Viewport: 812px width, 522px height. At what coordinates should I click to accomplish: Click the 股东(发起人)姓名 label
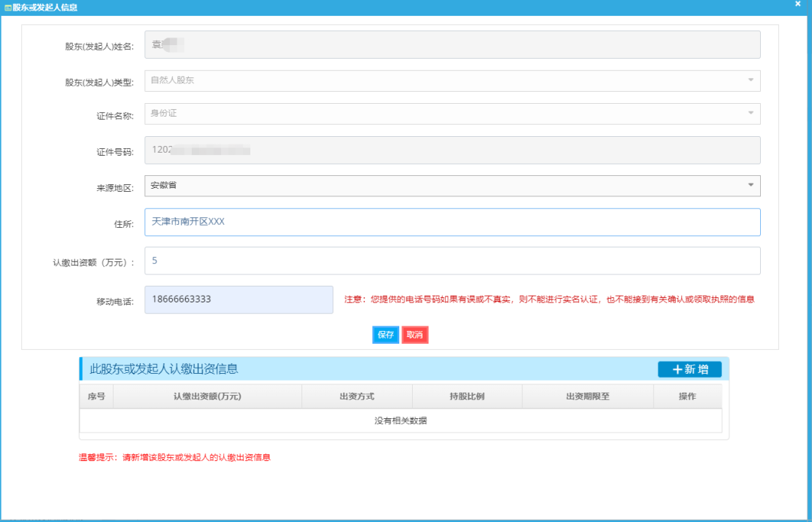99,47
